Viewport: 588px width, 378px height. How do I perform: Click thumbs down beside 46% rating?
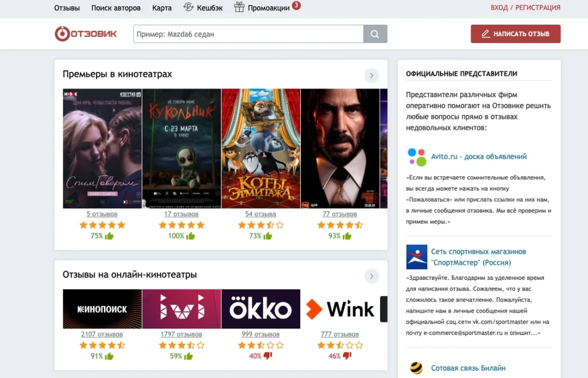(x=347, y=356)
